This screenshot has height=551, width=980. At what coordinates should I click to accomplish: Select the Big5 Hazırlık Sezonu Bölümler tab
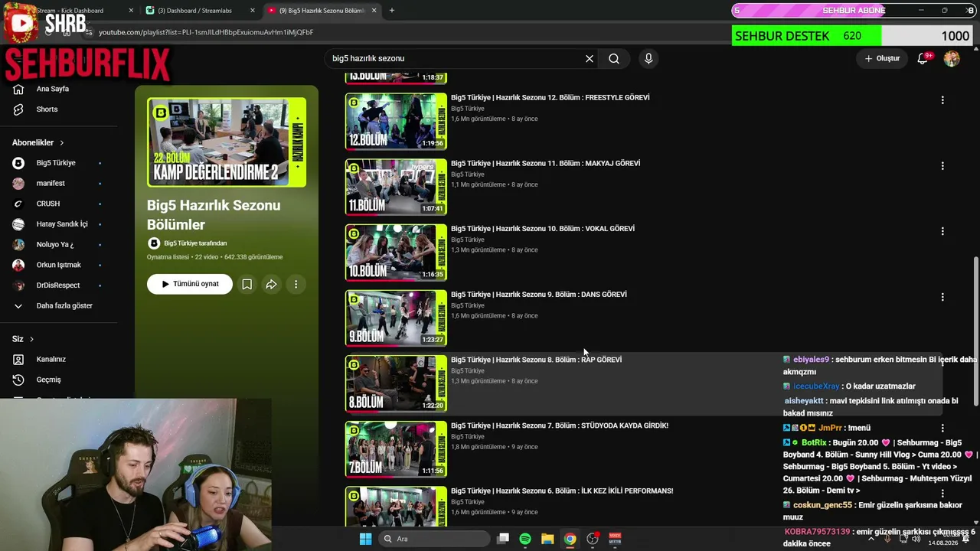tap(323, 11)
